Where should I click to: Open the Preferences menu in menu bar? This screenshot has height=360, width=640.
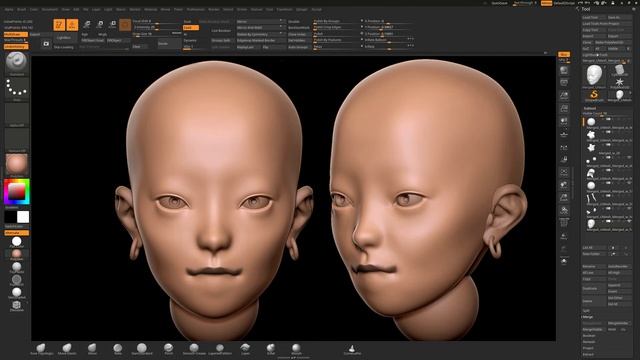coord(196,9)
